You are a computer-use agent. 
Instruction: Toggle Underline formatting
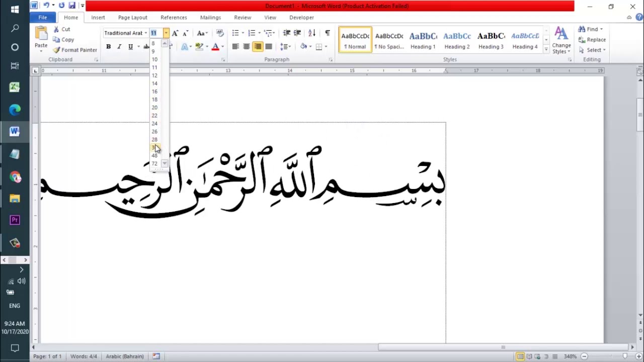click(x=130, y=47)
